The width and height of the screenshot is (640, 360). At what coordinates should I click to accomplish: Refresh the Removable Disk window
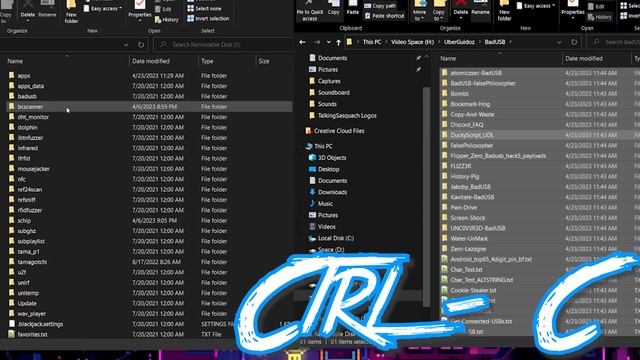click(x=141, y=44)
